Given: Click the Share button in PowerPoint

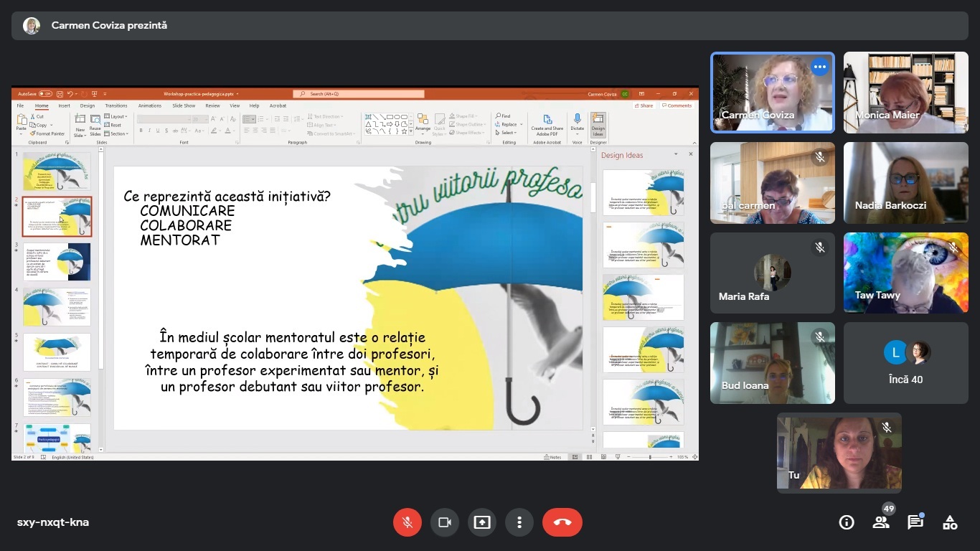Looking at the screenshot, I should (x=644, y=105).
